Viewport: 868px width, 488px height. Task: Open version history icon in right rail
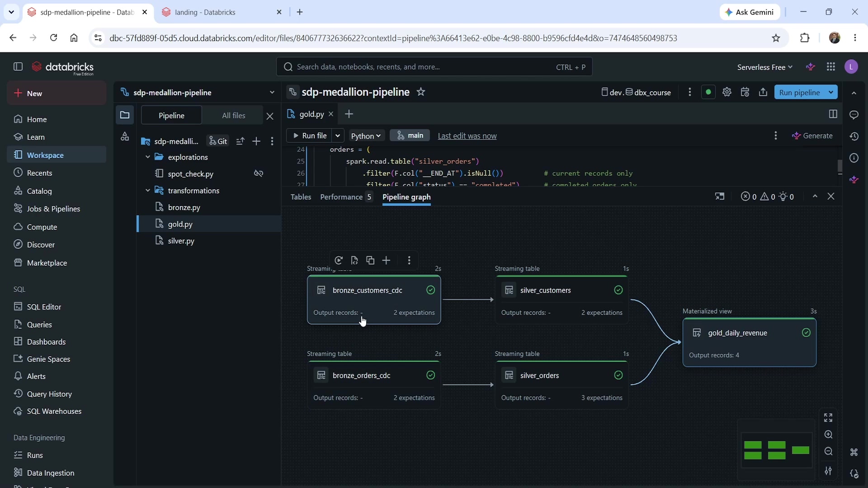(x=854, y=136)
